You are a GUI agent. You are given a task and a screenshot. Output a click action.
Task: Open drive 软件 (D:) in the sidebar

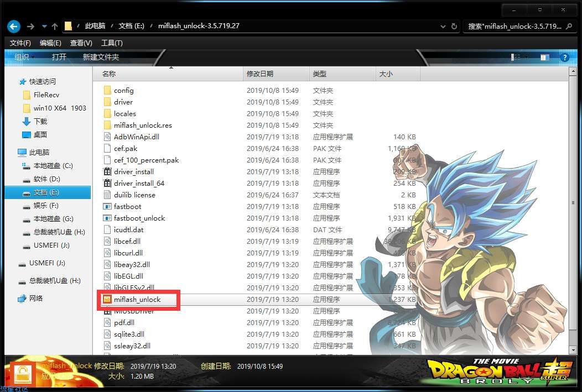click(x=47, y=179)
